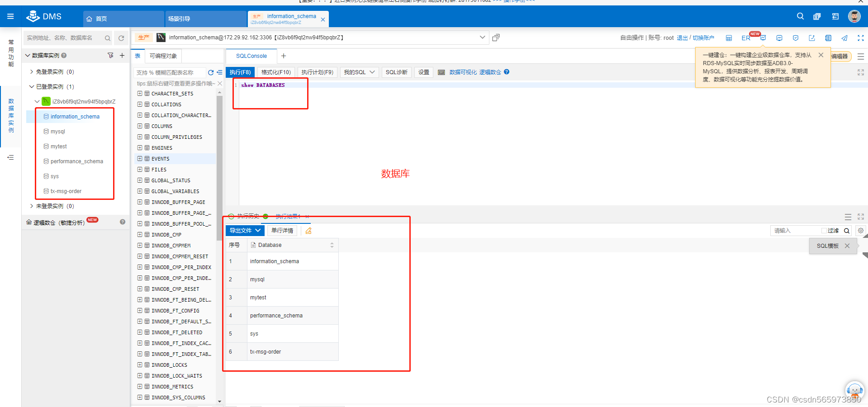Click the 格式化(F10) format button
The width and height of the screenshot is (868, 407).
(276, 72)
